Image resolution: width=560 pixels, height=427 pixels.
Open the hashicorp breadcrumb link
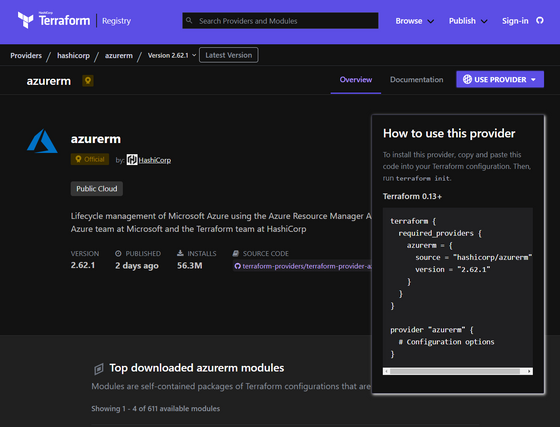point(74,56)
